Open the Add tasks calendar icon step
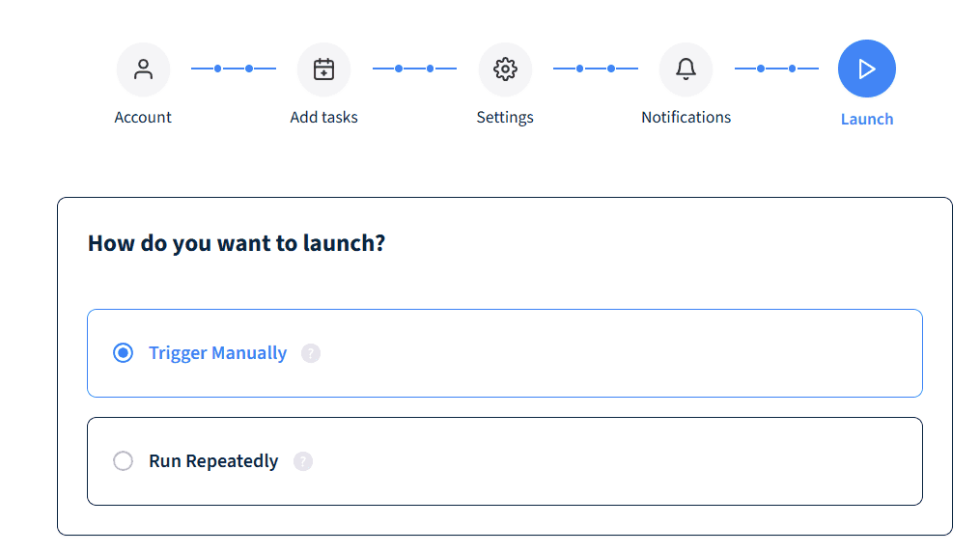The image size is (980, 553). point(323,69)
